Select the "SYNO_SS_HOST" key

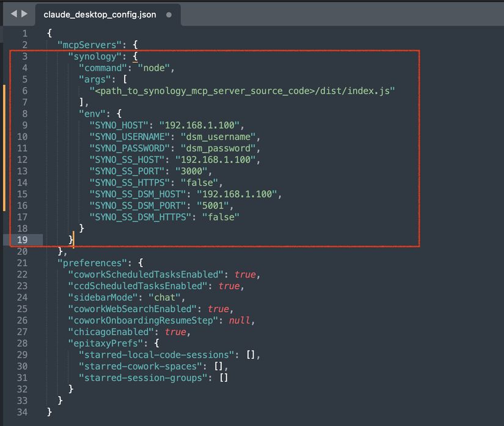click(127, 159)
